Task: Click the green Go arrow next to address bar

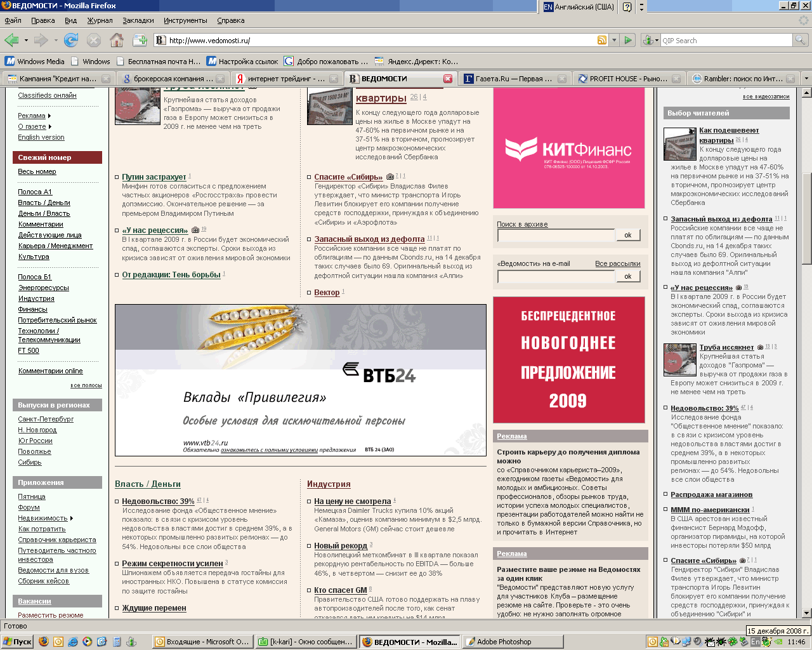Action: click(628, 40)
